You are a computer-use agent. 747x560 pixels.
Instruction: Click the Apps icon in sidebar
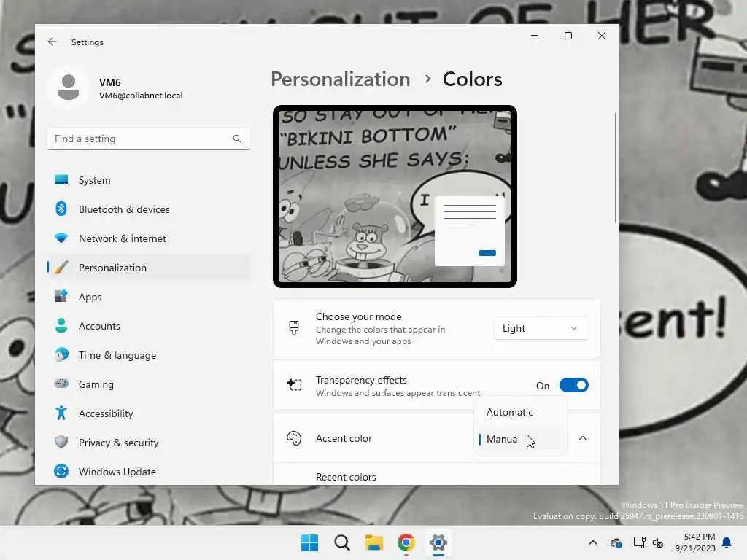tap(61, 296)
